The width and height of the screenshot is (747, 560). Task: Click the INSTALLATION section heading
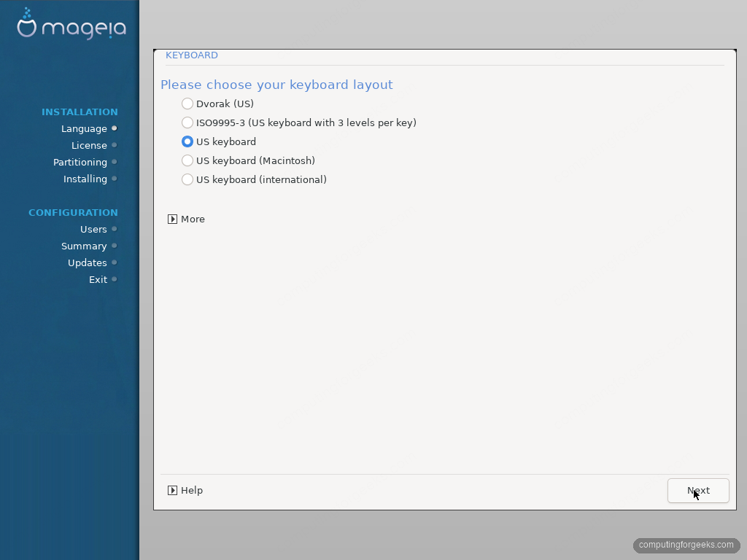pos(80,112)
